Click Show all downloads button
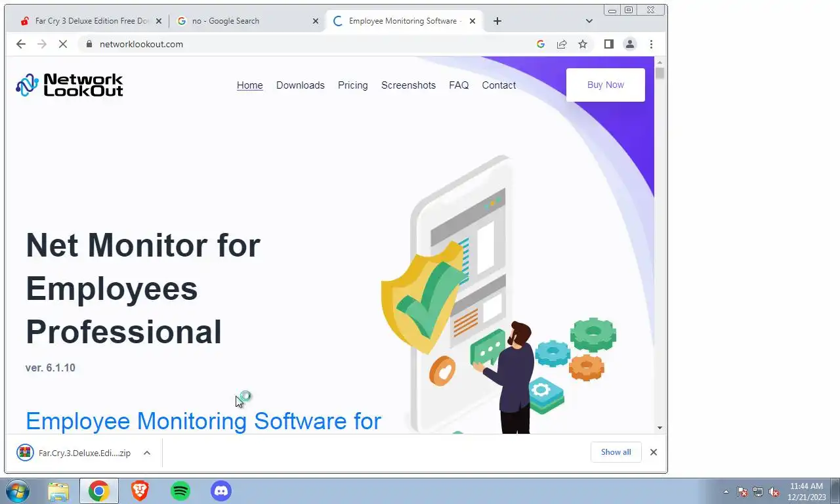840x504 pixels. (x=616, y=452)
